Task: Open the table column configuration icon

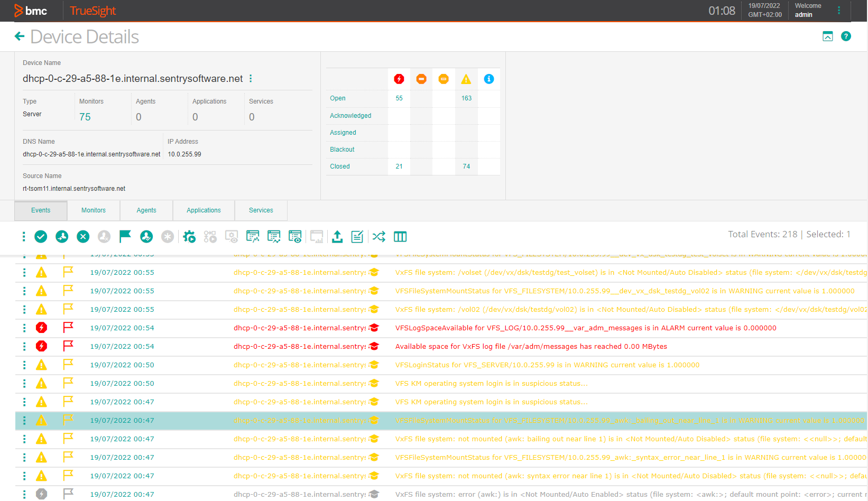Action: click(400, 236)
